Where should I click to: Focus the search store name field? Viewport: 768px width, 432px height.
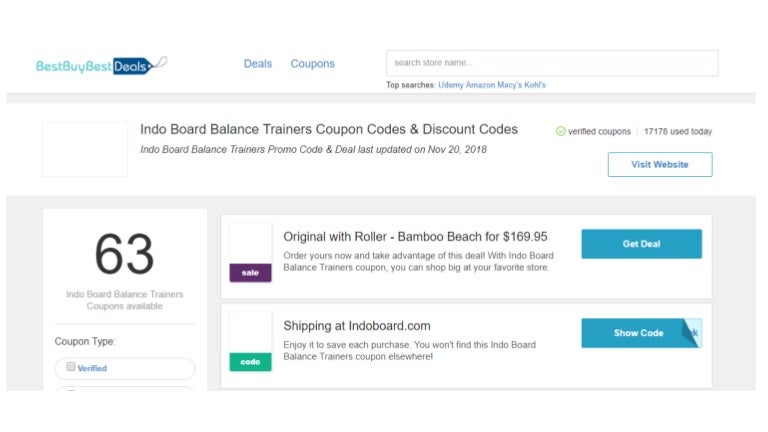(x=552, y=63)
